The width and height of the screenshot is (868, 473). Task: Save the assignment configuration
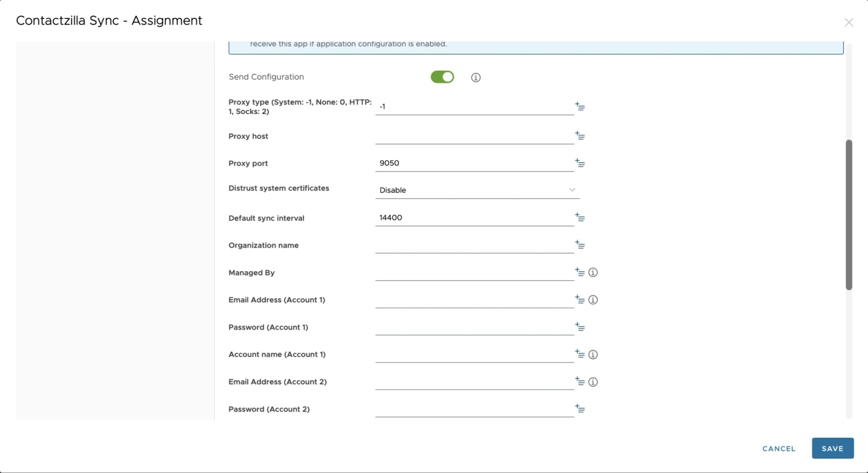click(833, 449)
